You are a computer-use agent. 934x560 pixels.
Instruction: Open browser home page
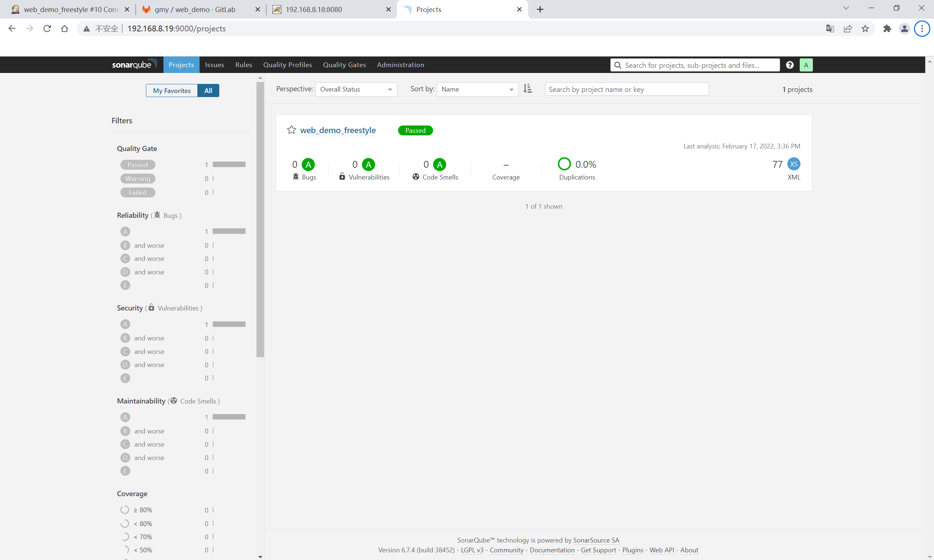(x=65, y=28)
